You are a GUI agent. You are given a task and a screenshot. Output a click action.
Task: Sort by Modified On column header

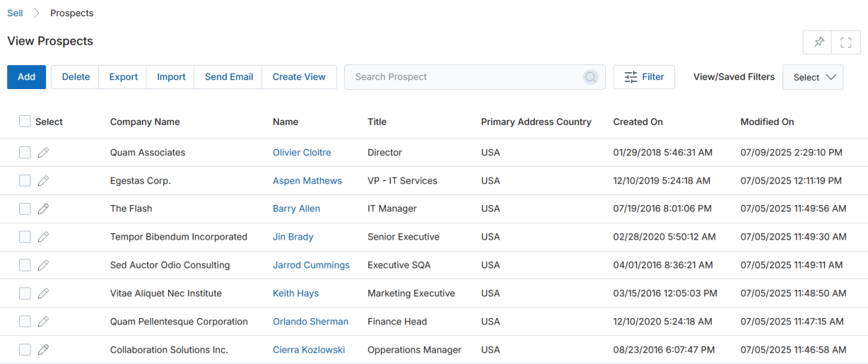click(x=767, y=122)
